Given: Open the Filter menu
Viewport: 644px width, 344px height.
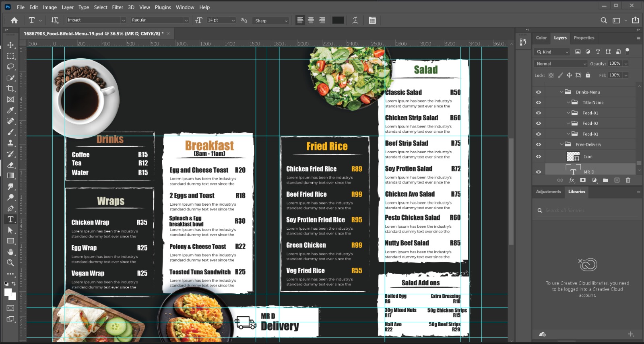Looking at the screenshot, I should (118, 7).
